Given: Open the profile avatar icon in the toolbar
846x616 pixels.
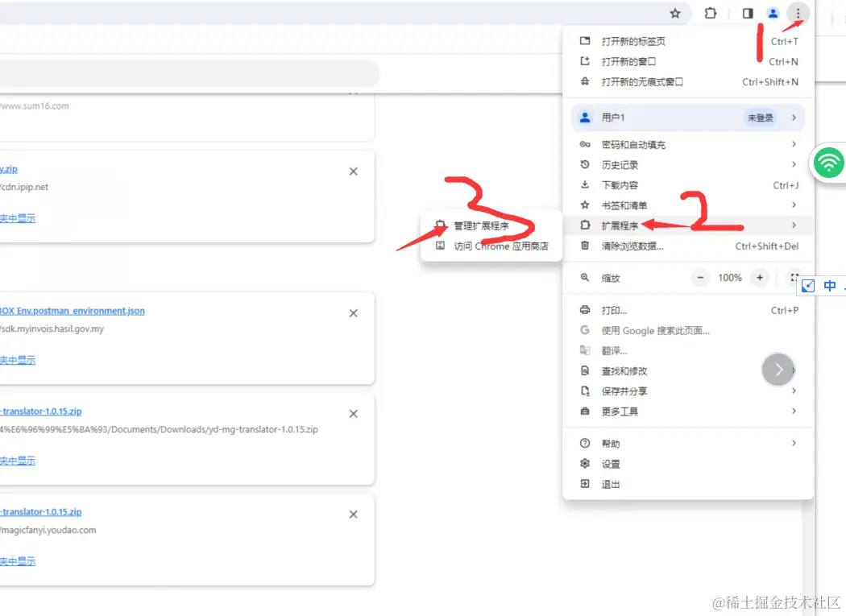Looking at the screenshot, I should (x=773, y=14).
